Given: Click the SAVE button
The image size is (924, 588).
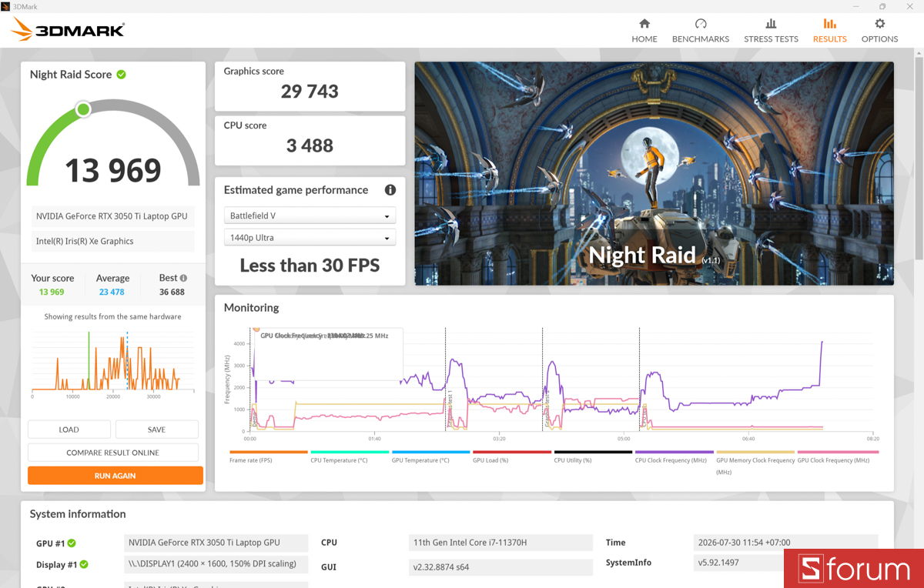Looking at the screenshot, I should pyautogui.click(x=157, y=429).
